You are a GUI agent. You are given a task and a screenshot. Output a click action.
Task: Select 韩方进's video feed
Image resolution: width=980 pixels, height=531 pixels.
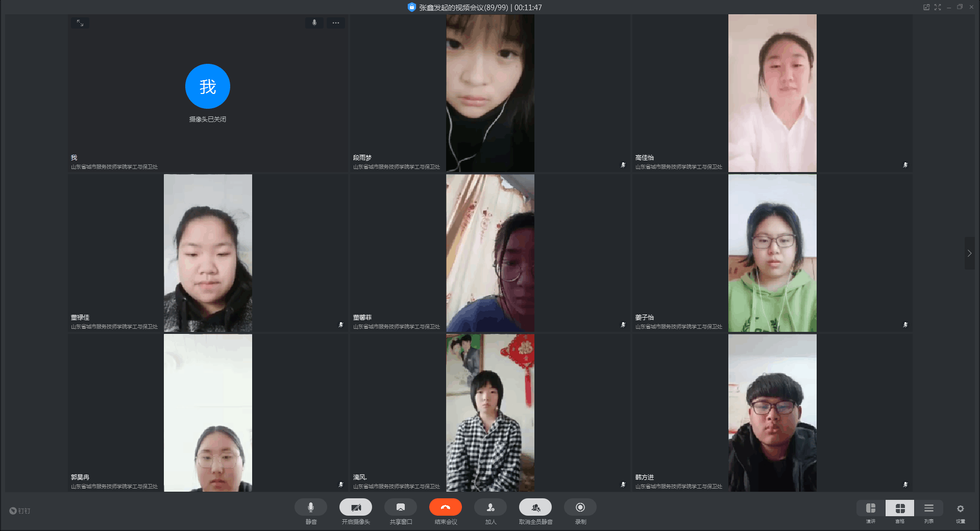772,413
